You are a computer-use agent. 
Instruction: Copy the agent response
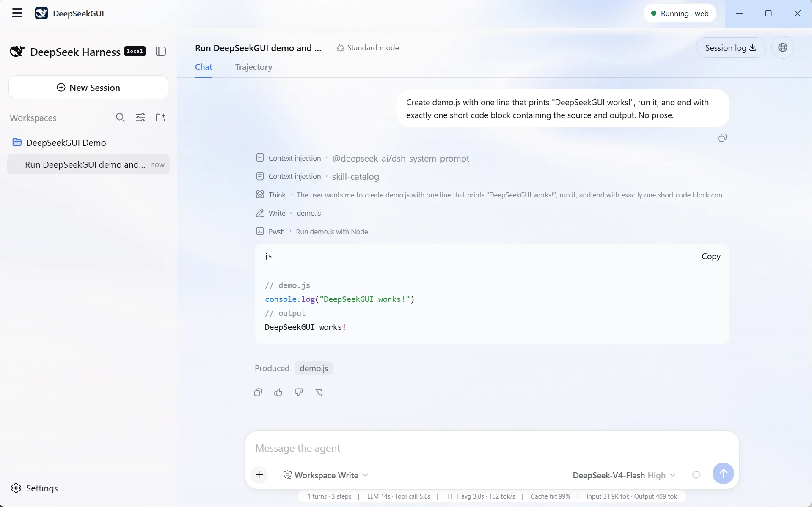click(258, 392)
